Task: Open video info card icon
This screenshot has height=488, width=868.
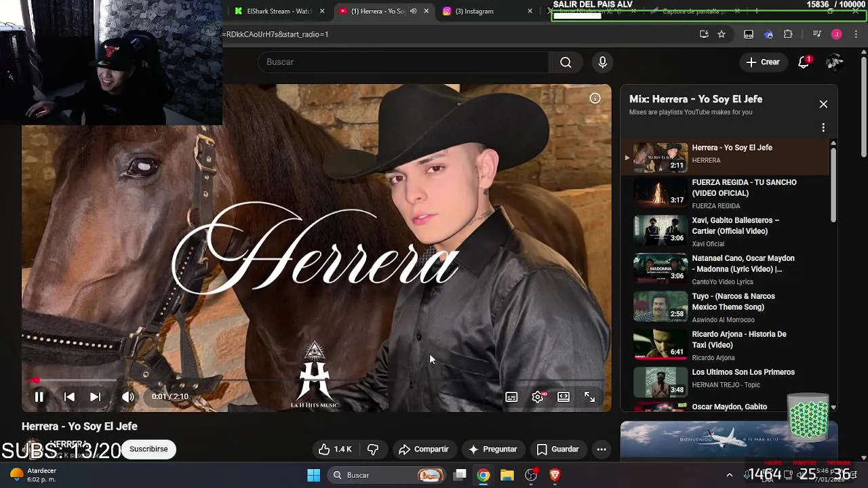Action: tap(595, 98)
